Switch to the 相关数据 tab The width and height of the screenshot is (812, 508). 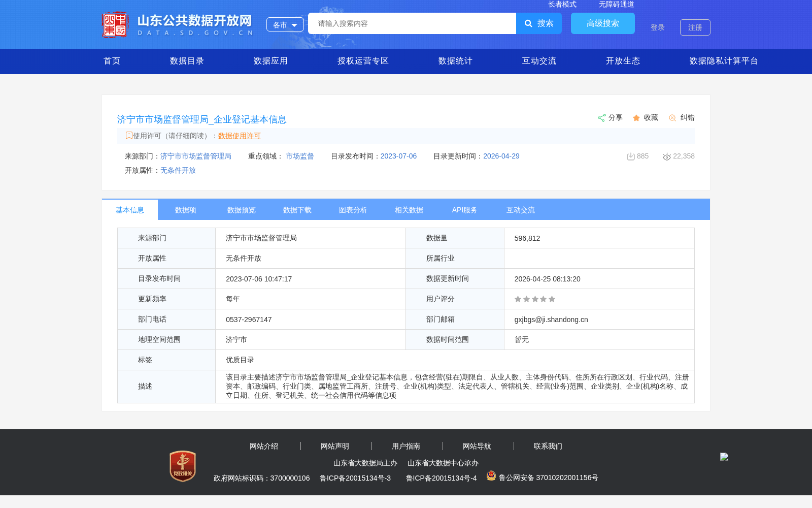[x=409, y=210]
